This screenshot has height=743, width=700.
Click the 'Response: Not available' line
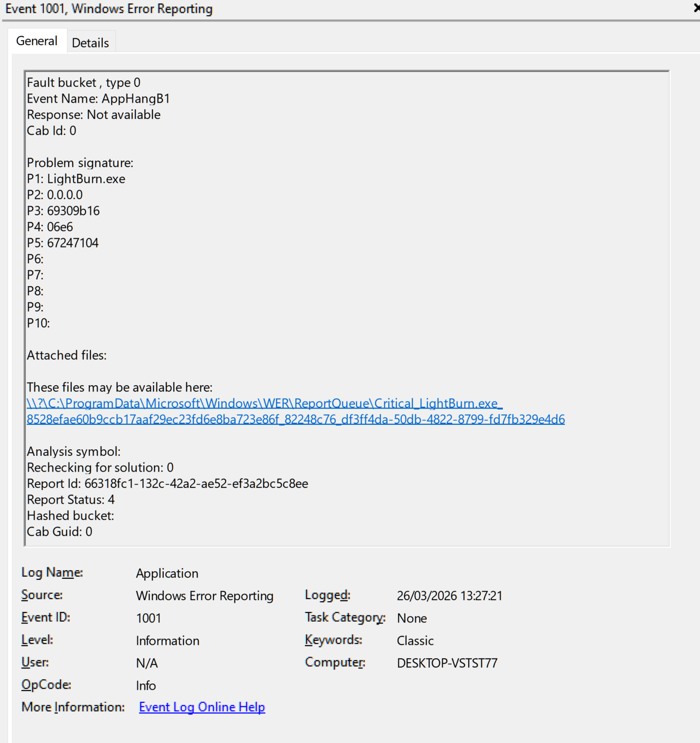[x=94, y=115]
